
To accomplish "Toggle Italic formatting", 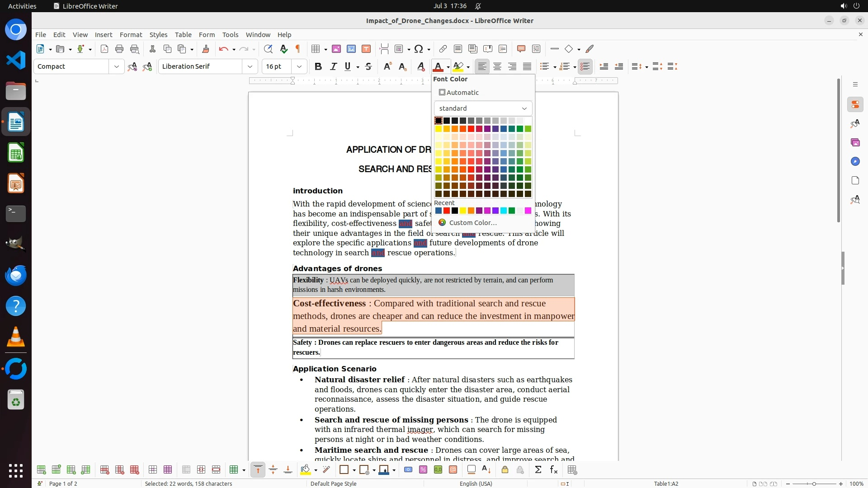I will [333, 66].
